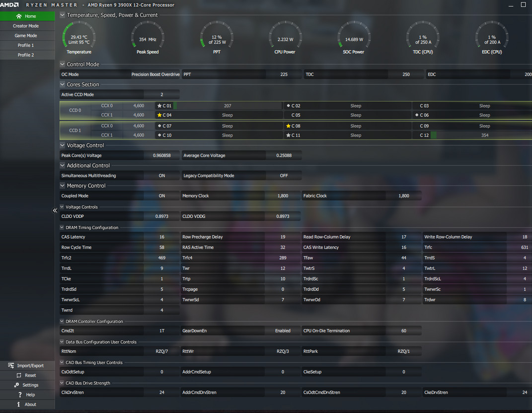Toggle Coupled Mode ON value
532x413 pixels.
(162, 196)
